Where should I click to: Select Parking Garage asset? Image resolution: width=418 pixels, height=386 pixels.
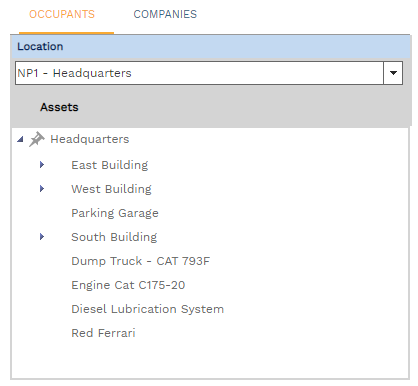[115, 213]
